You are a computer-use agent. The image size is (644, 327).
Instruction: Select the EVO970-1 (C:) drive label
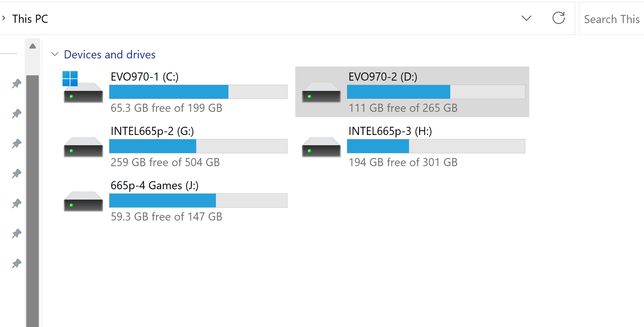[x=144, y=77]
